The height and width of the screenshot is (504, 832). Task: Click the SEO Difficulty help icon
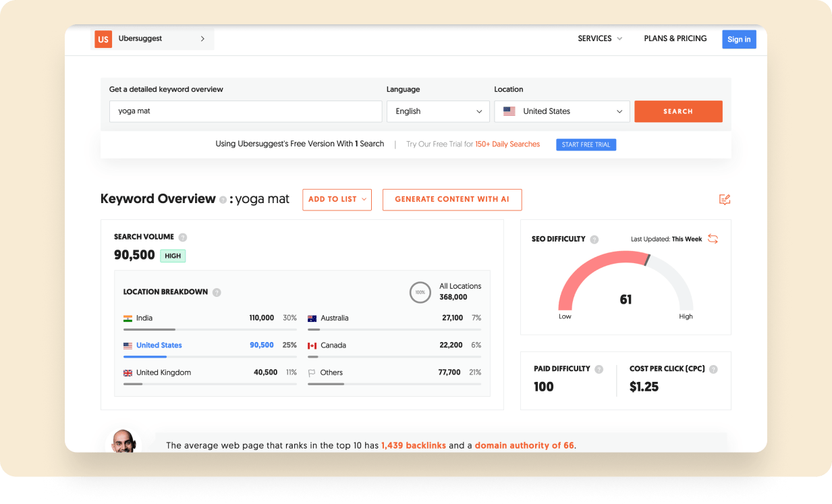pyautogui.click(x=594, y=240)
